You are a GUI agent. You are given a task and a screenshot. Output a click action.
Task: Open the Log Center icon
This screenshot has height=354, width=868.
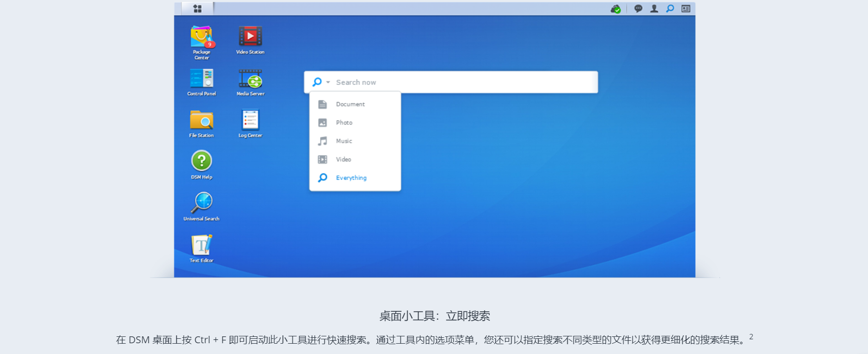(x=250, y=121)
